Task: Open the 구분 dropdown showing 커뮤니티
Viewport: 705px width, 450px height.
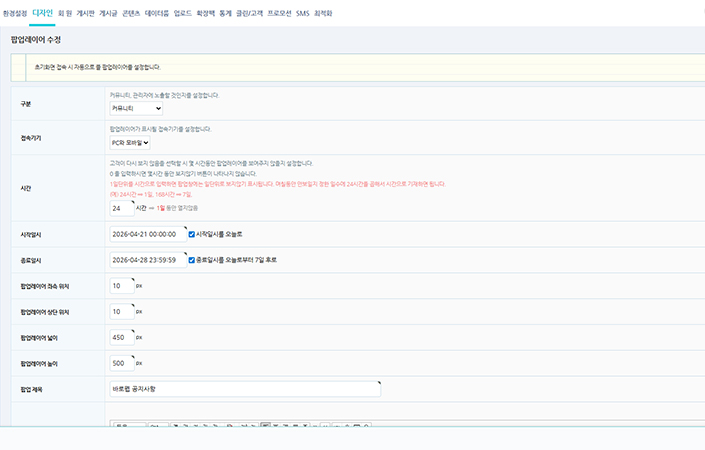Action: [136, 108]
